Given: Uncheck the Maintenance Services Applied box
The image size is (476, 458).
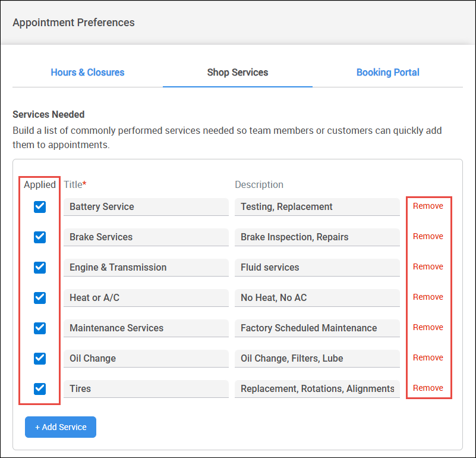Looking at the screenshot, I should click(40, 328).
